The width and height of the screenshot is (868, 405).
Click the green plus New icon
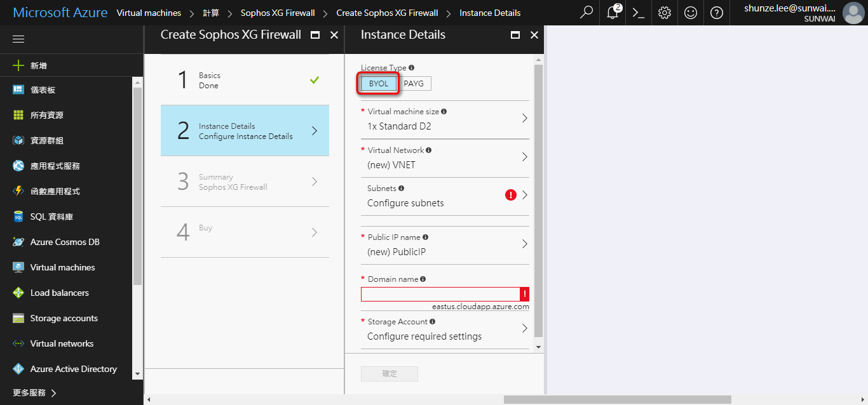coord(18,65)
